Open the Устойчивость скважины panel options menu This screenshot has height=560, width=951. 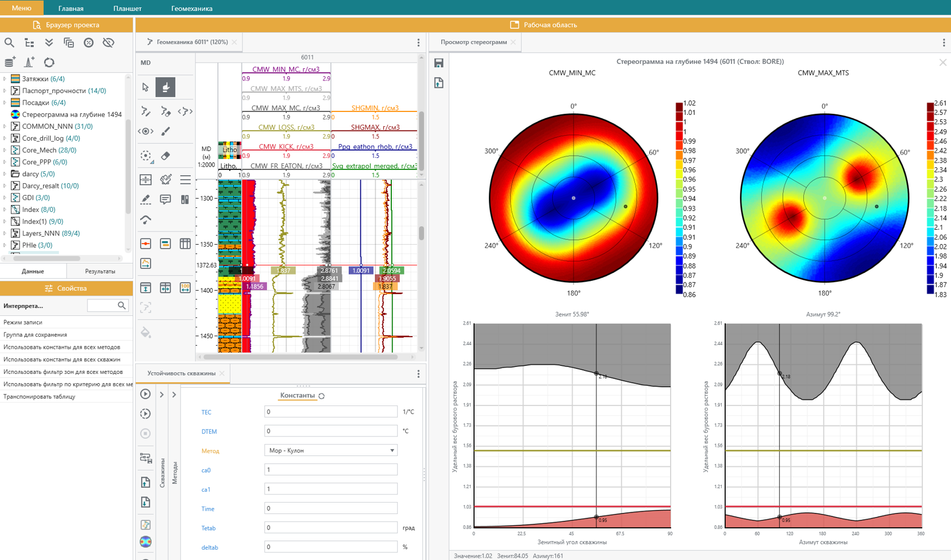point(418,374)
